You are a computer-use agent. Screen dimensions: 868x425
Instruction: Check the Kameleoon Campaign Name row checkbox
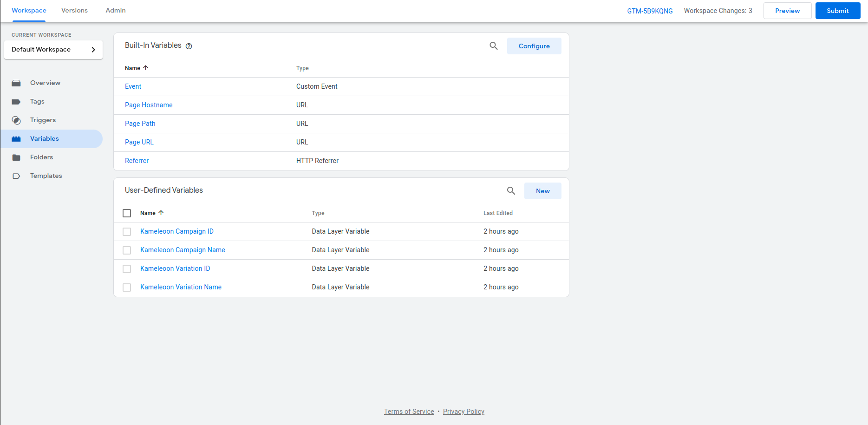pyautogui.click(x=127, y=250)
